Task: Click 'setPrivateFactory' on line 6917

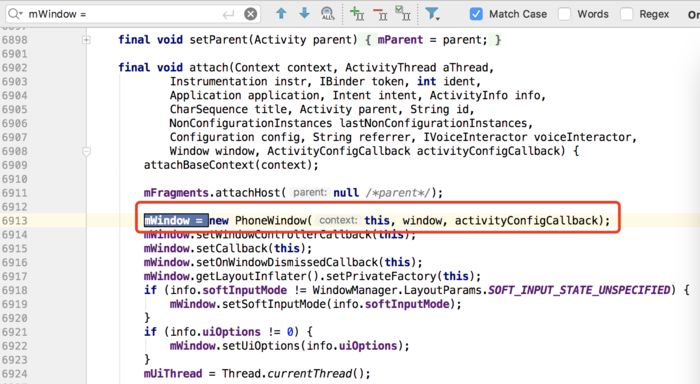Action: point(381,276)
